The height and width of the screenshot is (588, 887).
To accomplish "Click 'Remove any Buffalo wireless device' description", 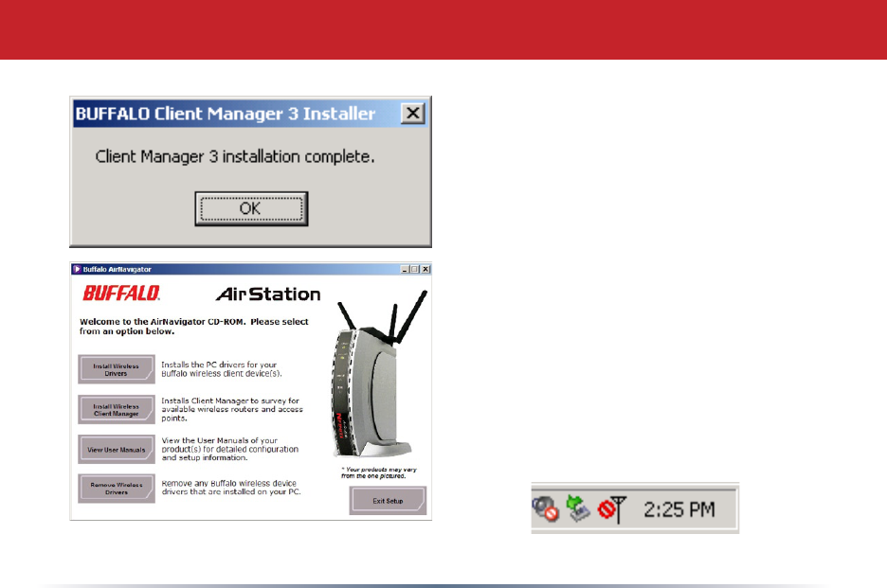I will (231, 488).
